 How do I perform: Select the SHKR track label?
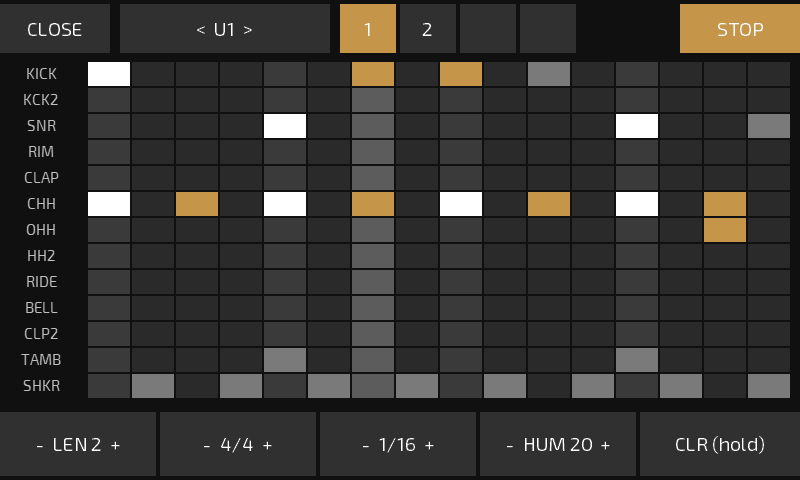[x=41, y=386]
